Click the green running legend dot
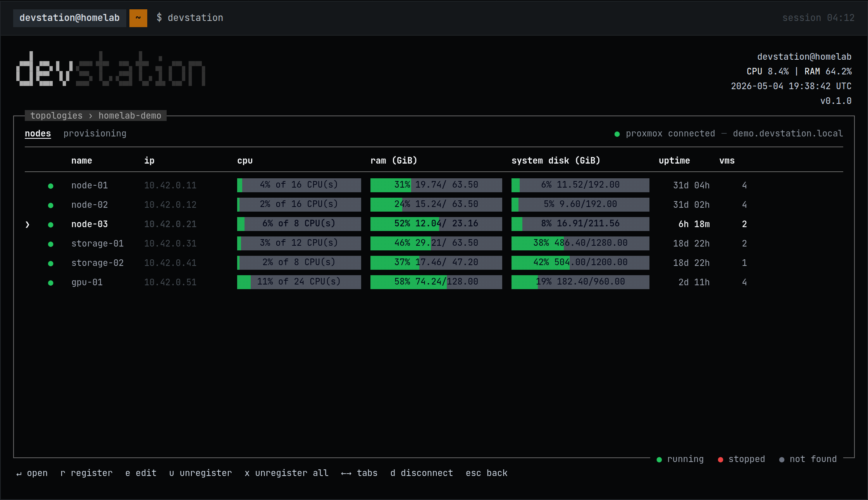 click(659, 460)
